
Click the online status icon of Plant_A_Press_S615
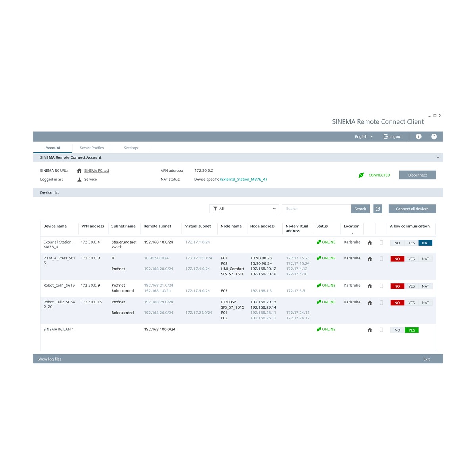point(319,258)
